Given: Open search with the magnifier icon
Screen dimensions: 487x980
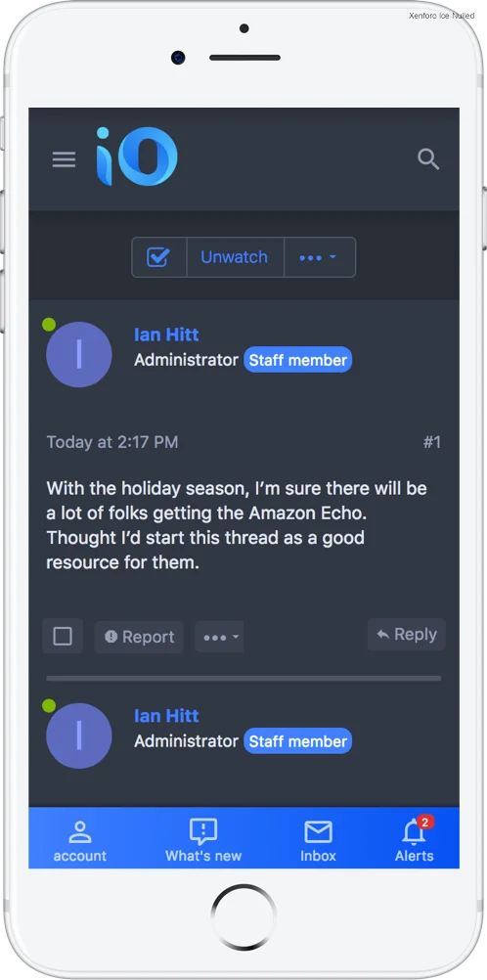Looking at the screenshot, I should click(428, 159).
